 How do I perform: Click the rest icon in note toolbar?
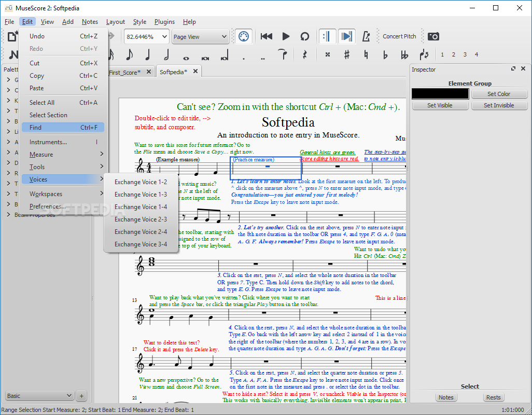[305, 54]
